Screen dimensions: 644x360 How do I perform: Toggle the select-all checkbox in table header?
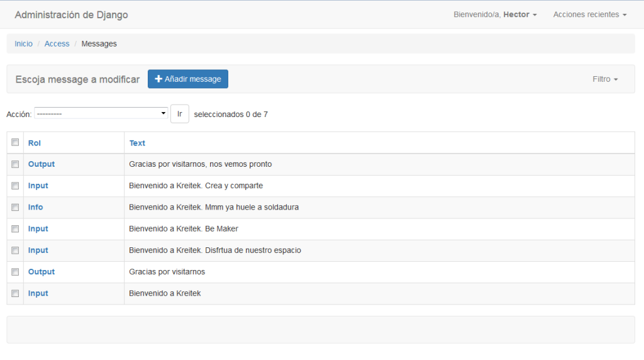coord(15,143)
